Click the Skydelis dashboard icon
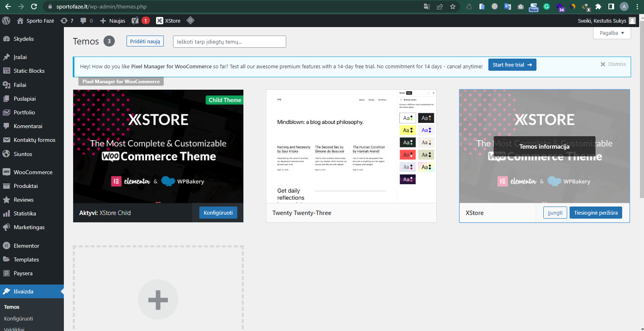The image size is (644, 331). pos(6,39)
